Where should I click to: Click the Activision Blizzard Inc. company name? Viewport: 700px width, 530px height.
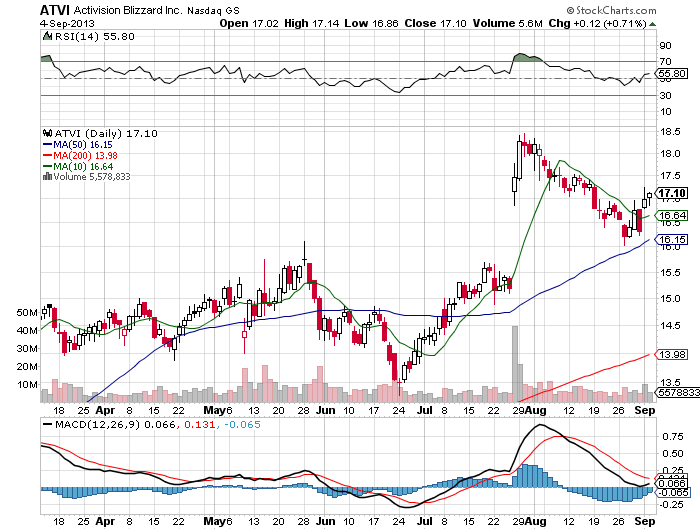coord(128,10)
